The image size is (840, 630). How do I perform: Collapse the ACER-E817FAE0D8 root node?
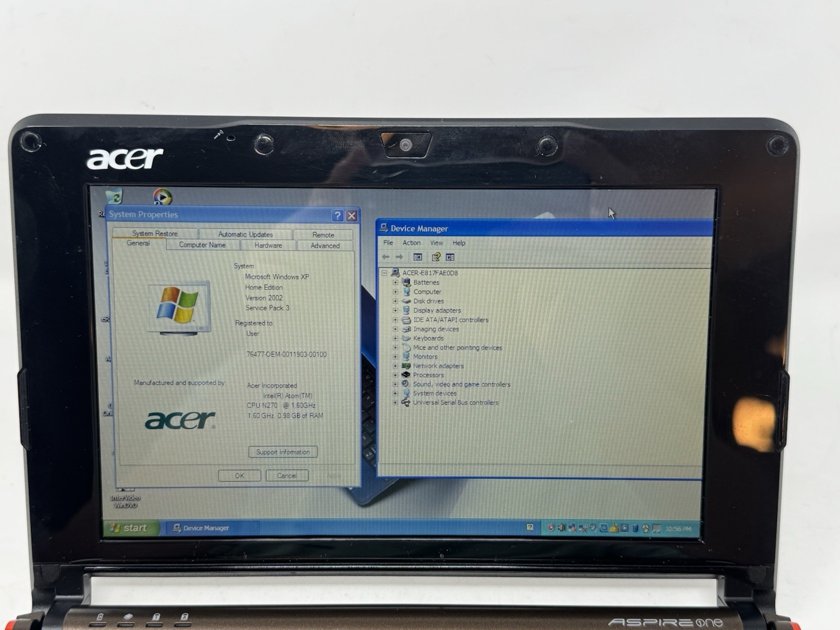[384, 273]
